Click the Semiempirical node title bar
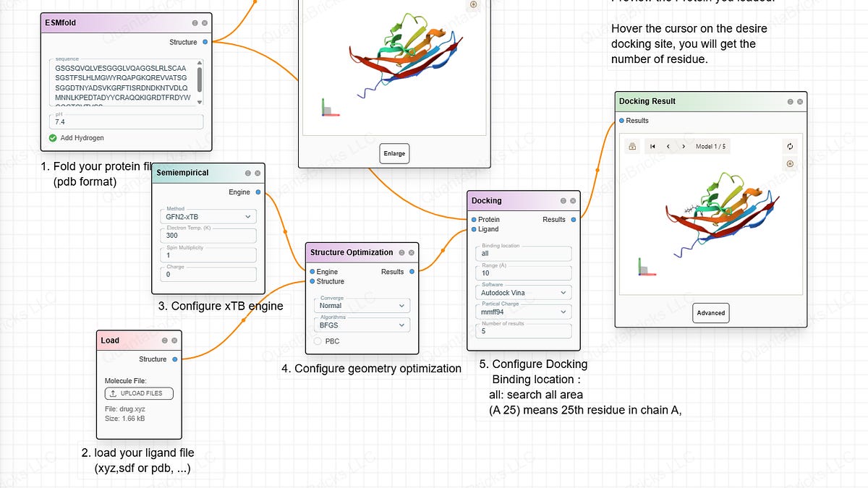 (x=208, y=174)
